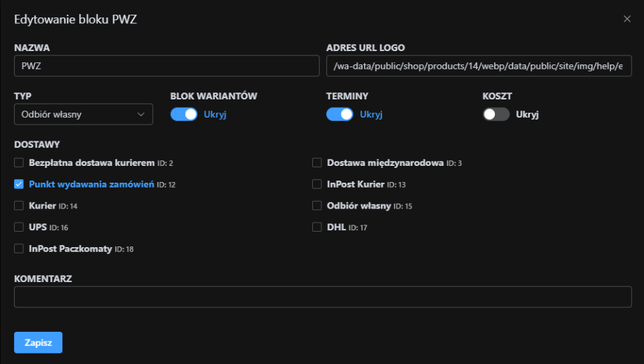644x364 pixels.
Task: Disable the Terminy Ukryj switch
Action: point(339,114)
